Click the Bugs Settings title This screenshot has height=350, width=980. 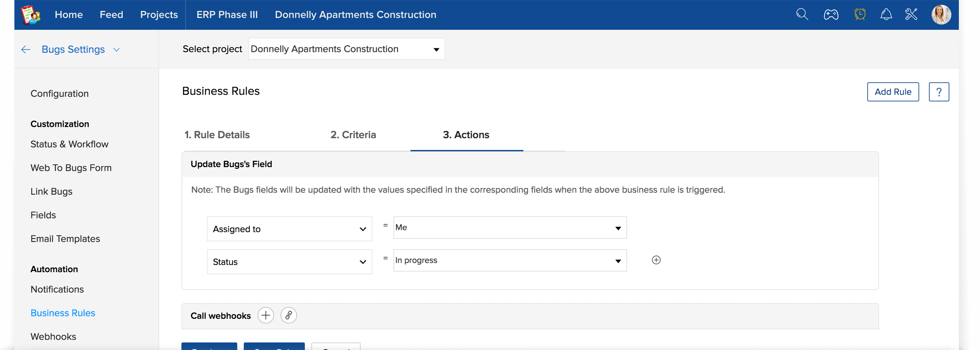point(73,50)
